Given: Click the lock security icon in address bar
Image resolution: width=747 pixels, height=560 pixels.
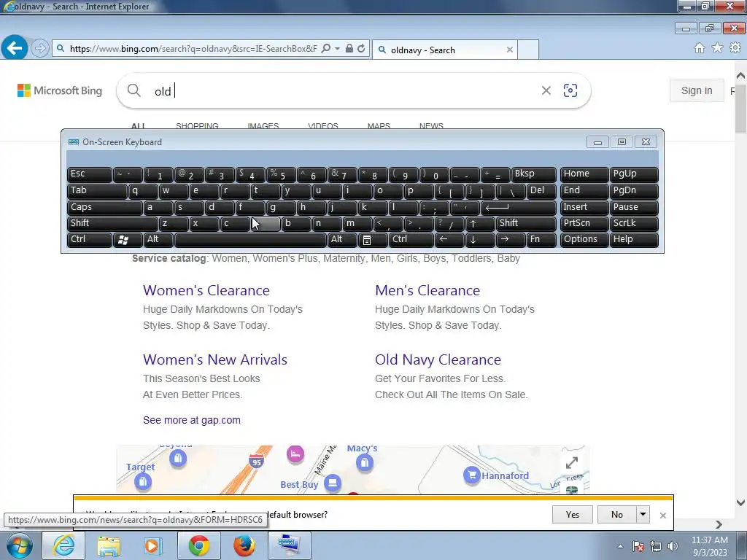Looking at the screenshot, I should pyautogui.click(x=349, y=48).
